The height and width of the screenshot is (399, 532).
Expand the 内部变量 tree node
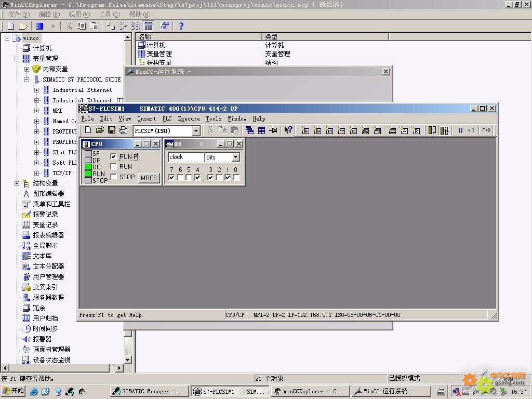pyautogui.click(x=27, y=69)
